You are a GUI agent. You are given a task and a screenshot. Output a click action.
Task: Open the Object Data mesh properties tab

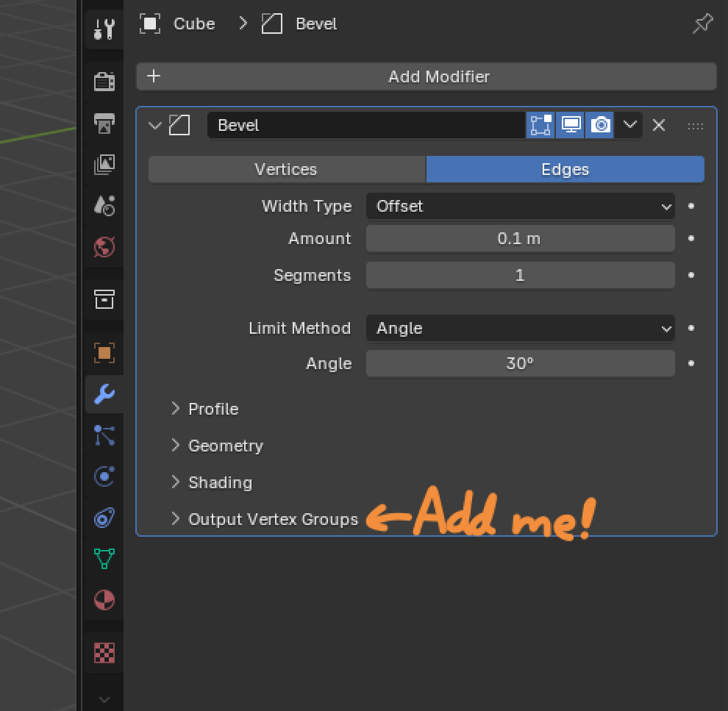[x=104, y=558]
